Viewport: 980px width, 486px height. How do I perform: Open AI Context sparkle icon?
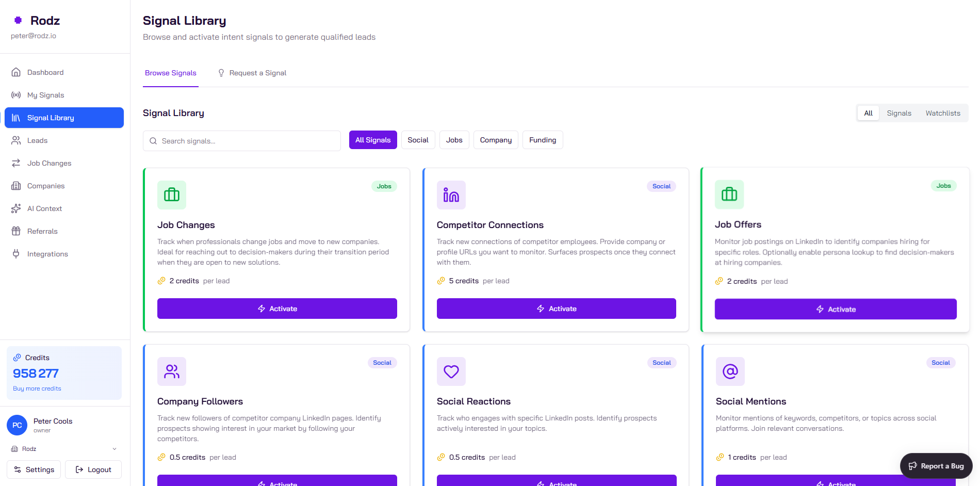point(16,208)
